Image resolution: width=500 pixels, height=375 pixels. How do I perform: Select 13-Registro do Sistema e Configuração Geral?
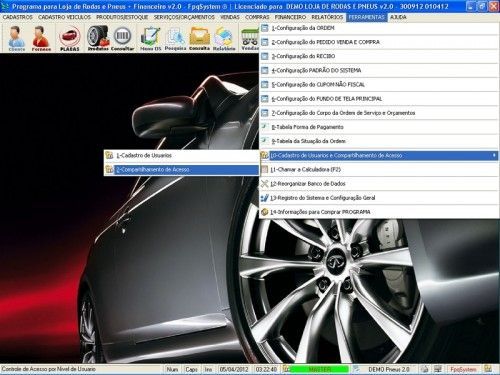click(x=379, y=198)
